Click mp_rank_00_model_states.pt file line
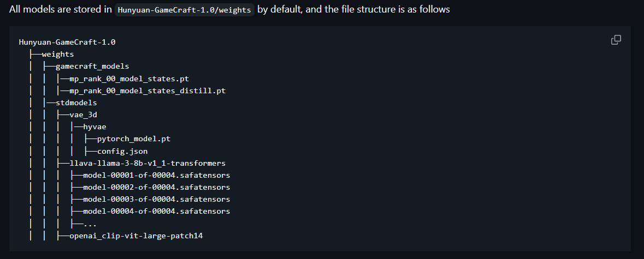The width and height of the screenshot is (644, 259). (129, 79)
